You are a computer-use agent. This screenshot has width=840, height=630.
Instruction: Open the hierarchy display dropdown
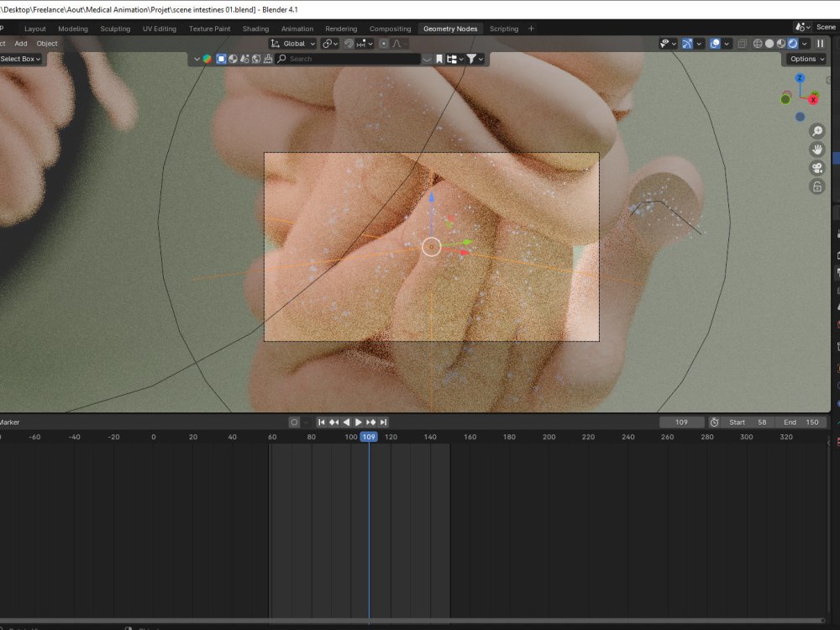click(x=454, y=59)
